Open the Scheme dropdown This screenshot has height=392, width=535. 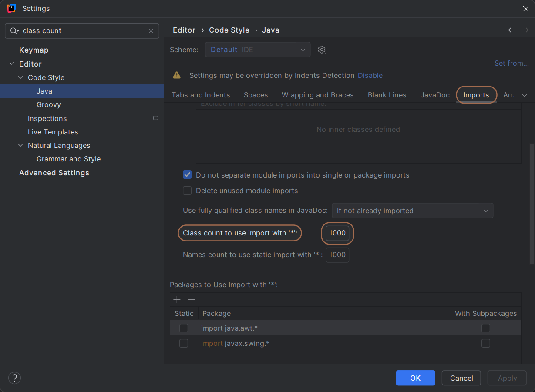258,50
